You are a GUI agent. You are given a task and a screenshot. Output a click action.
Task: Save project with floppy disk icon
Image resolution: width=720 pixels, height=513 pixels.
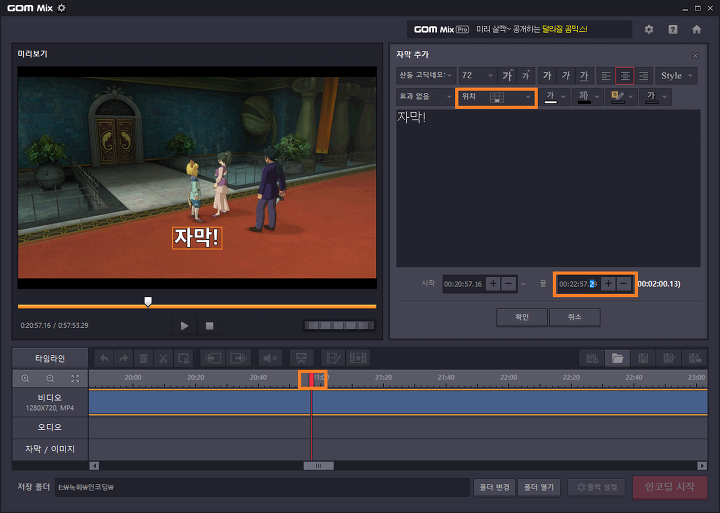click(643, 358)
